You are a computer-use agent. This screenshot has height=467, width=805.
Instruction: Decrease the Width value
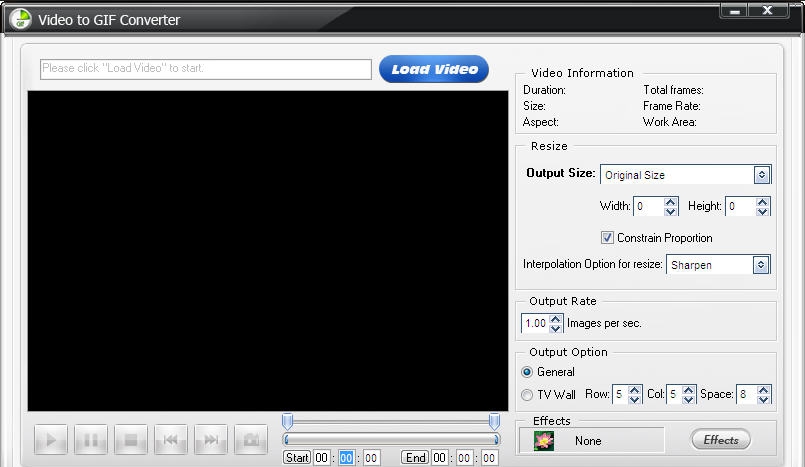(x=670, y=211)
